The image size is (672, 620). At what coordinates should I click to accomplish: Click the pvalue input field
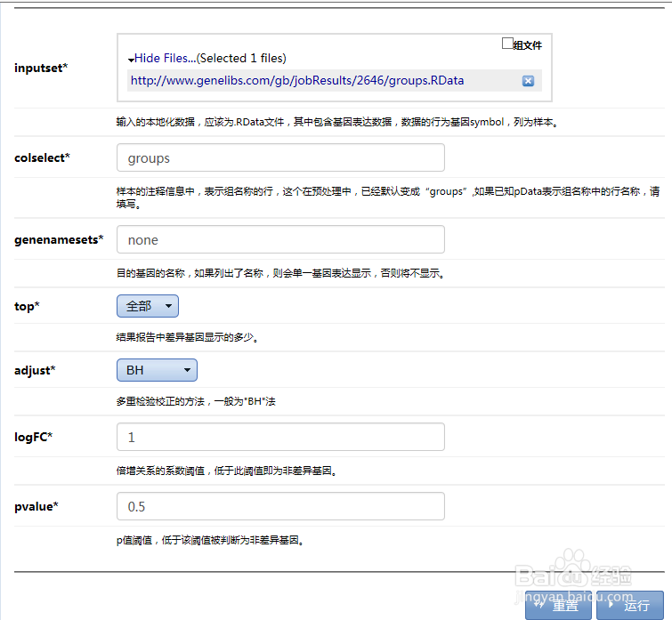[x=280, y=506]
